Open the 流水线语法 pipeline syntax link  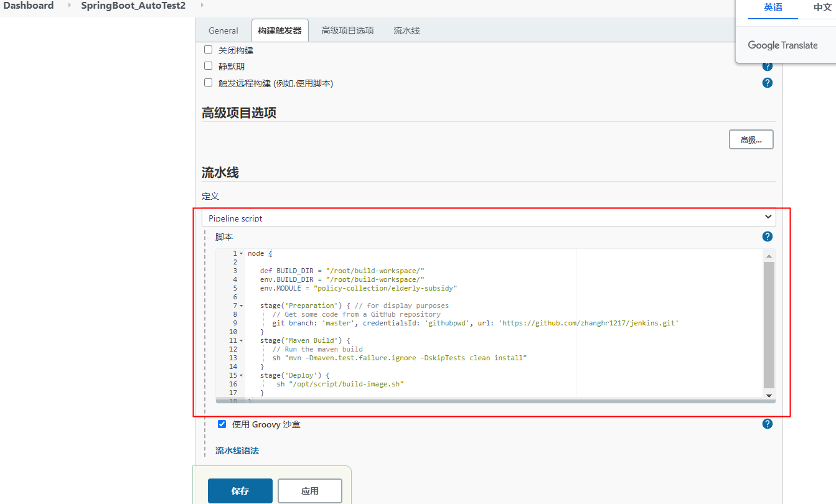click(x=237, y=450)
